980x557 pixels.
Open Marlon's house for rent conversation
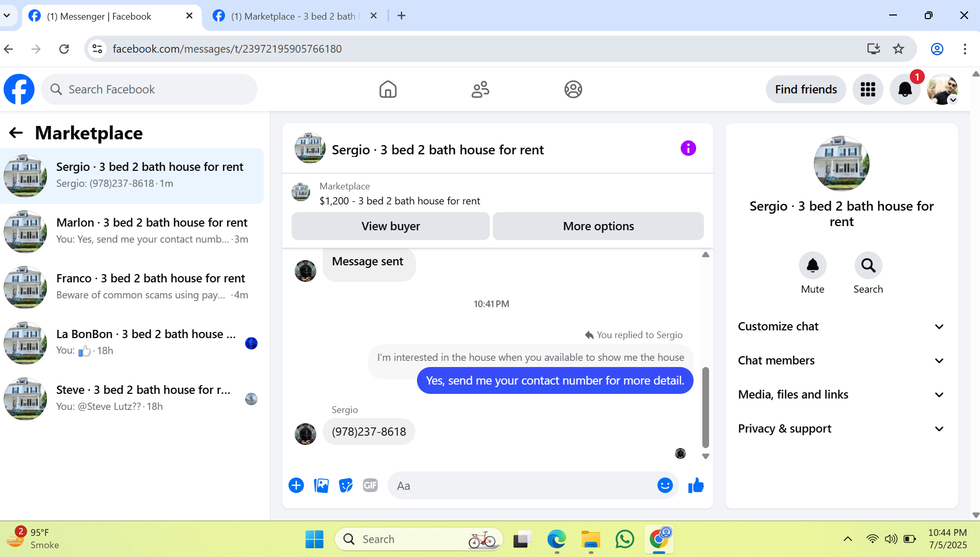click(132, 231)
